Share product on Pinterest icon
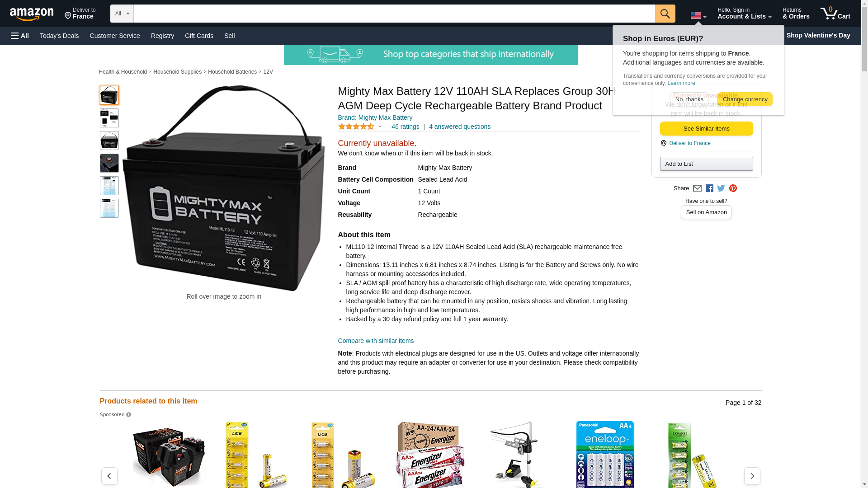The height and width of the screenshot is (488, 868). [733, 188]
